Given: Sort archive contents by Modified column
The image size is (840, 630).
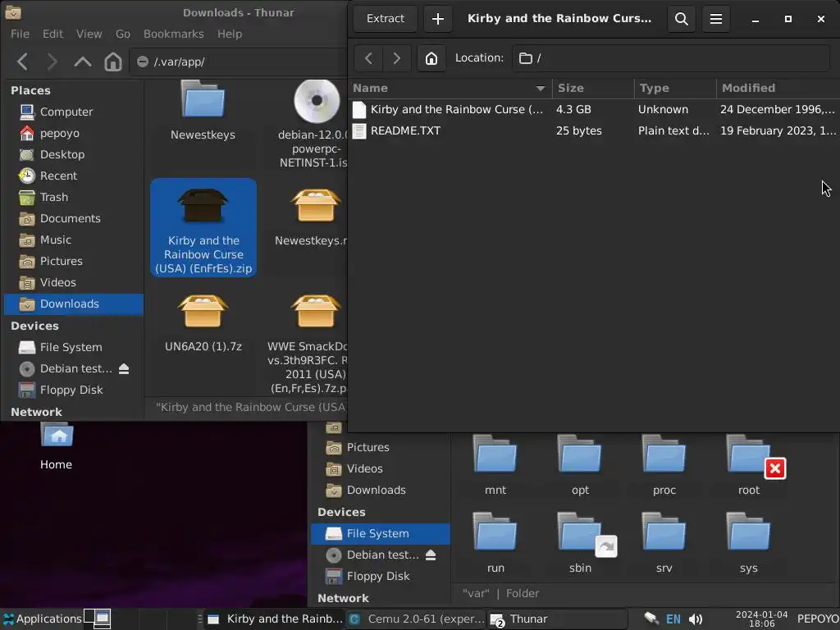Looking at the screenshot, I should [778, 88].
